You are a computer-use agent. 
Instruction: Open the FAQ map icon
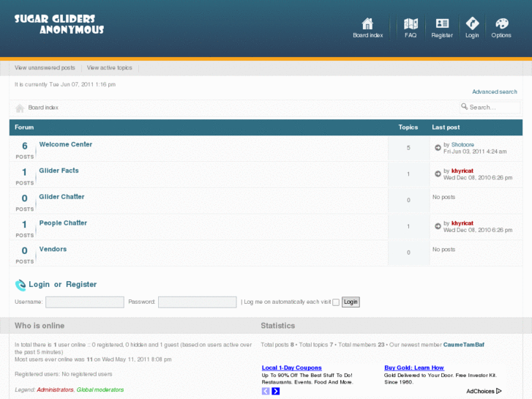(x=411, y=23)
